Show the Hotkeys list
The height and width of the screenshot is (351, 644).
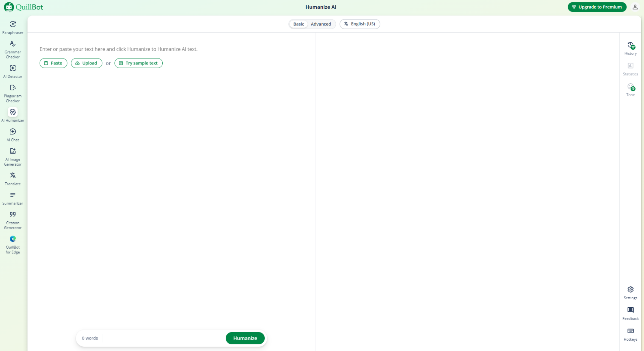click(x=630, y=334)
